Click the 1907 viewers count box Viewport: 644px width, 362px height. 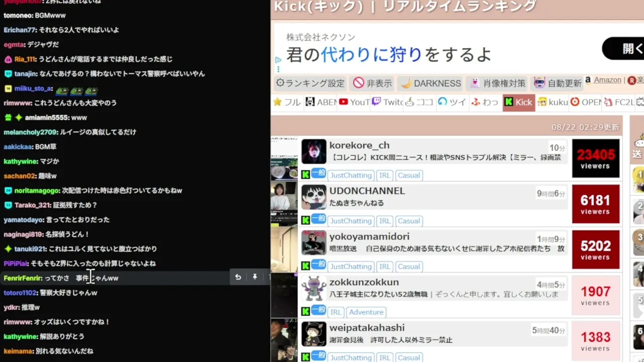tap(596, 296)
